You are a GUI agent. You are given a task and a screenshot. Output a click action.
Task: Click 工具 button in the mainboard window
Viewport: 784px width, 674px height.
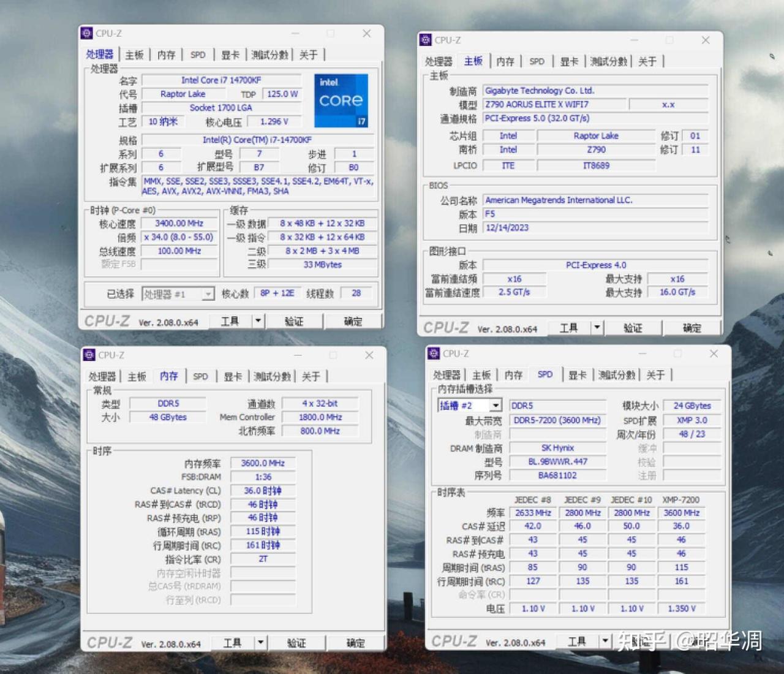click(x=568, y=328)
